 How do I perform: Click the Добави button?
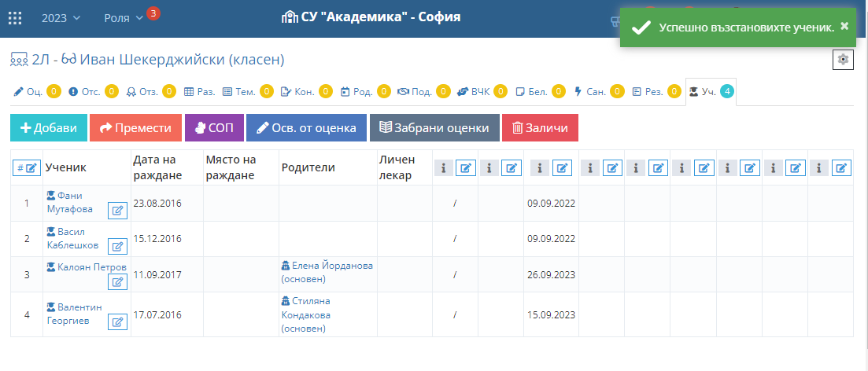pyautogui.click(x=49, y=128)
